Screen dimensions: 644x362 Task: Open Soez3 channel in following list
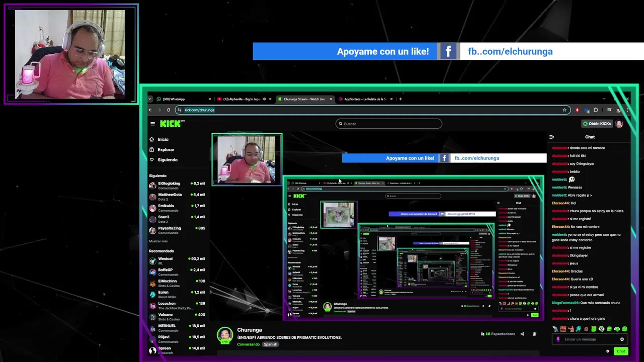pos(177,219)
